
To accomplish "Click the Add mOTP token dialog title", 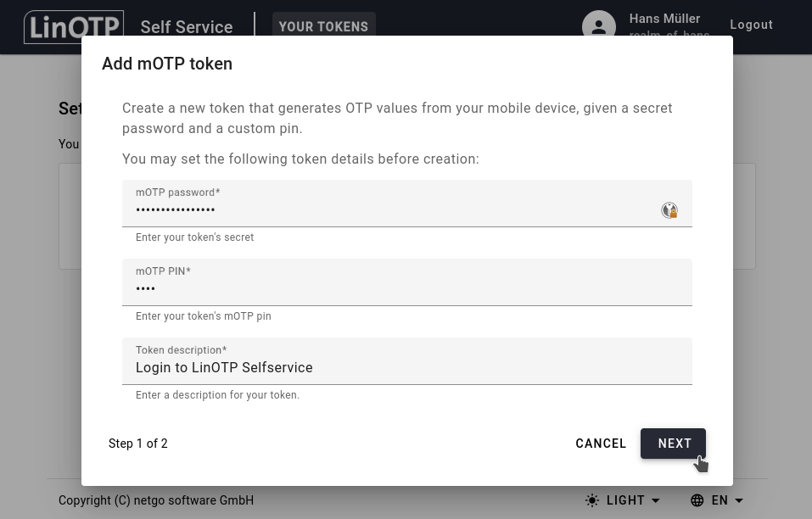I will click(x=167, y=64).
